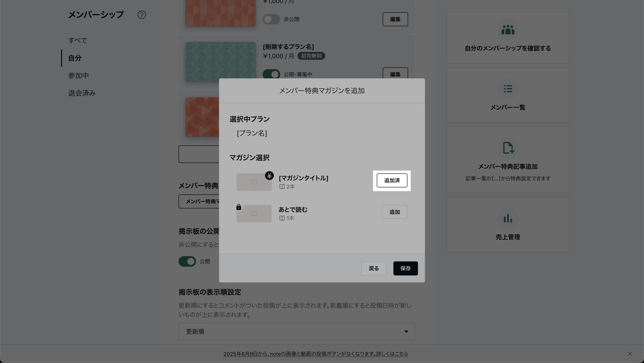Open the 2025年6月9日 notice link
Image resolution: width=644 pixels, height=363 pixels.
316,354
